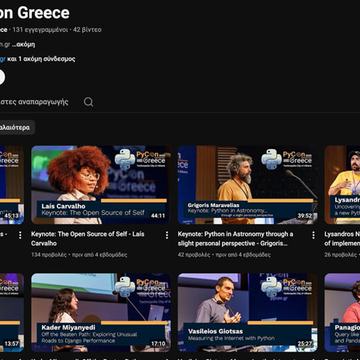Screen dimensions: 360x360
Task: Open the Lysandros video title link
Action: (x=342, y=239)
